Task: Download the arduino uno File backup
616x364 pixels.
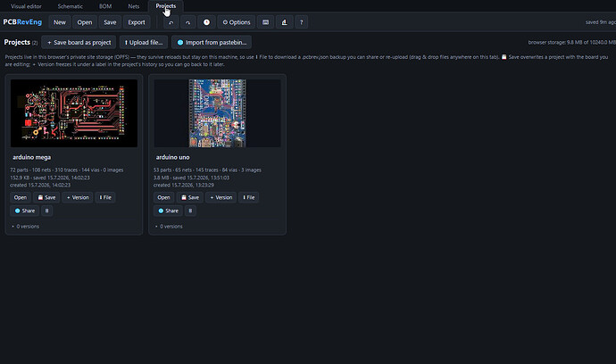Action: click(249, 197)
